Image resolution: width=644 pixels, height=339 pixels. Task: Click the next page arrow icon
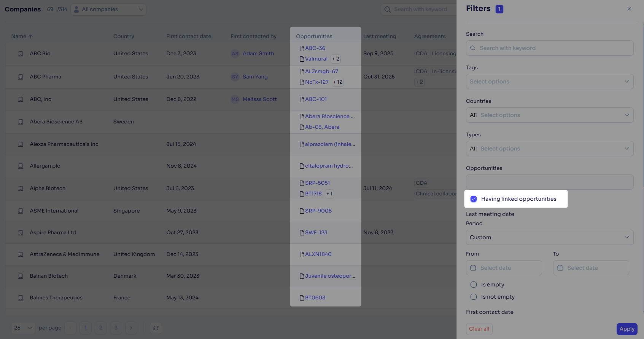click(131, 328)
